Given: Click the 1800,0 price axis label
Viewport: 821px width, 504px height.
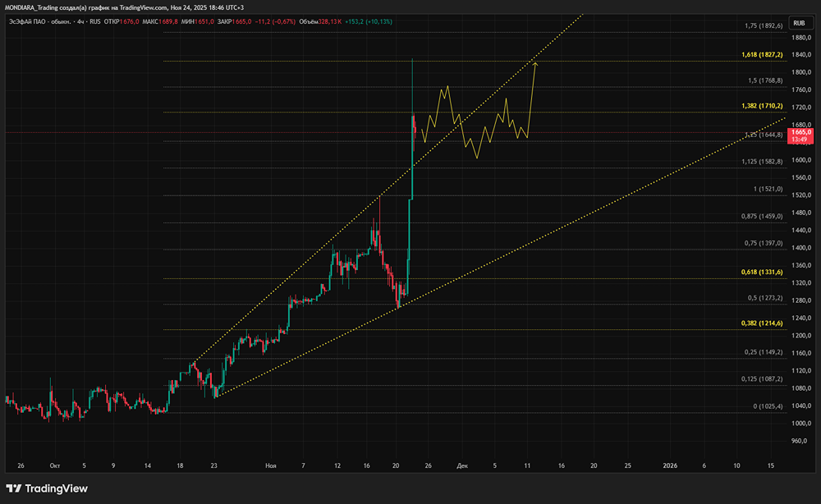Looking at the screenshot, I should click(x=801, y=72).
